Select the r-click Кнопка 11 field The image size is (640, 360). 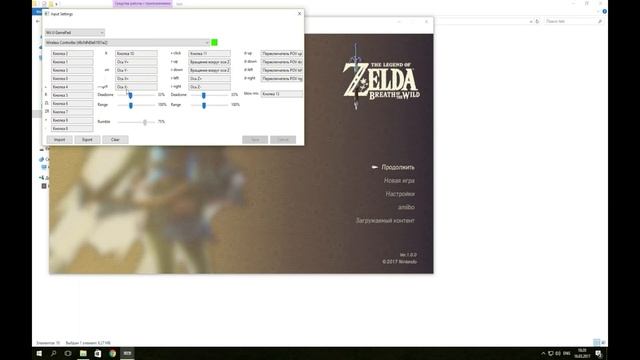(209, 53)
